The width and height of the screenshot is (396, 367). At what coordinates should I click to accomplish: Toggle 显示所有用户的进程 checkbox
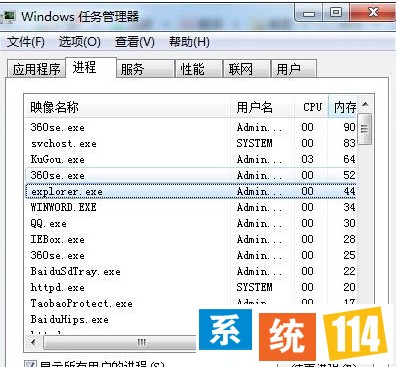coord(30,364)
